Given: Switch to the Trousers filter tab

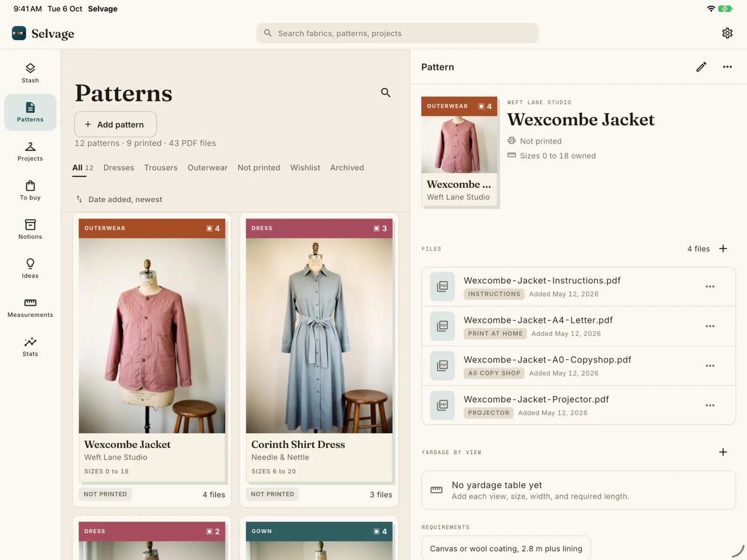Looking at the screenshot, I should [x=161, y=168].
